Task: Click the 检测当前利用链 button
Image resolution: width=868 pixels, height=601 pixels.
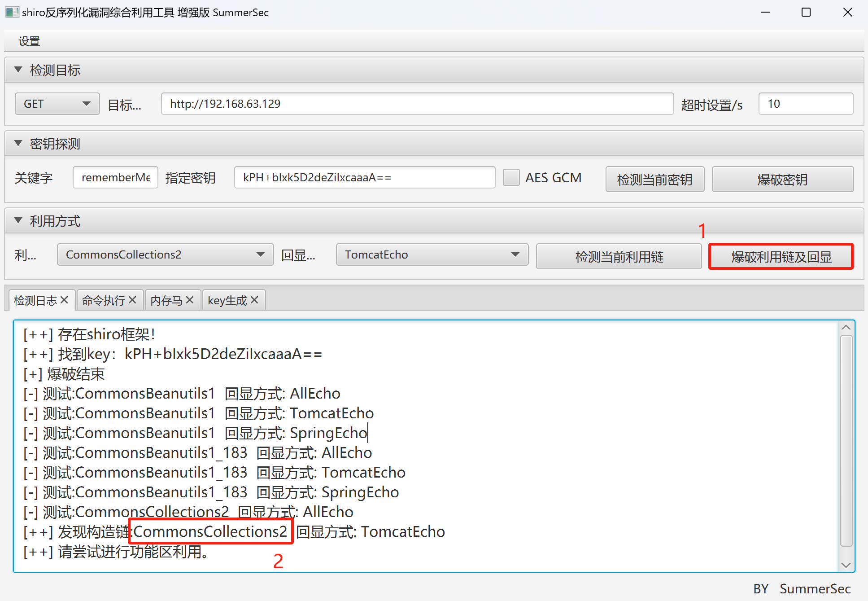Action: 619,256
